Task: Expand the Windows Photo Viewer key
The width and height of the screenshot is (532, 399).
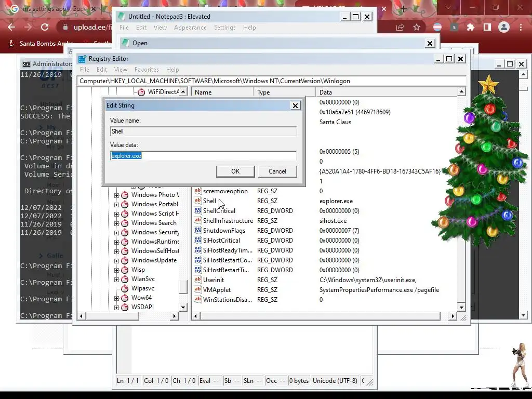Action: point(117,195)
